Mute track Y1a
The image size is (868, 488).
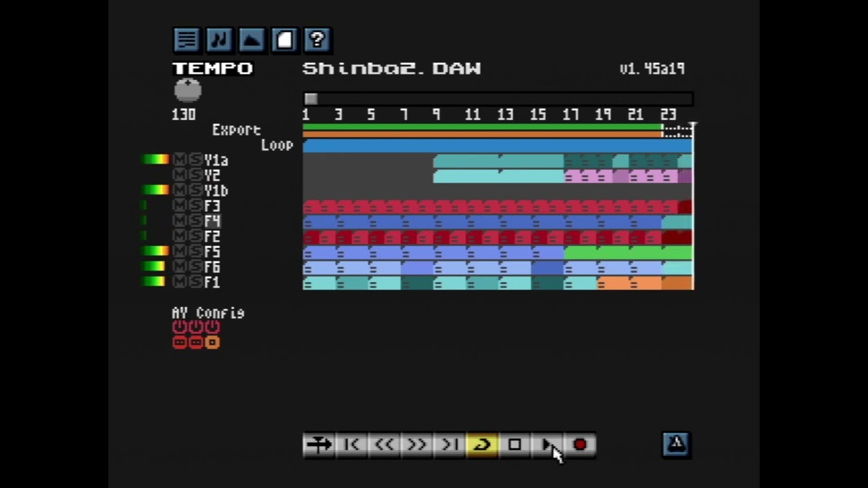(179, 160)
